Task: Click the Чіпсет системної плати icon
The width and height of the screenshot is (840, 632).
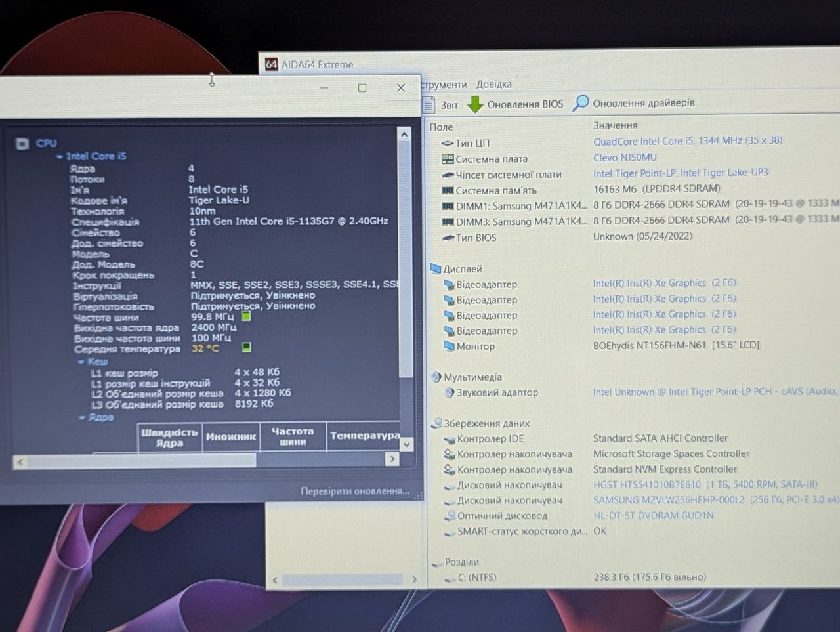Action: pyautogui.click(x=448, y=175)
